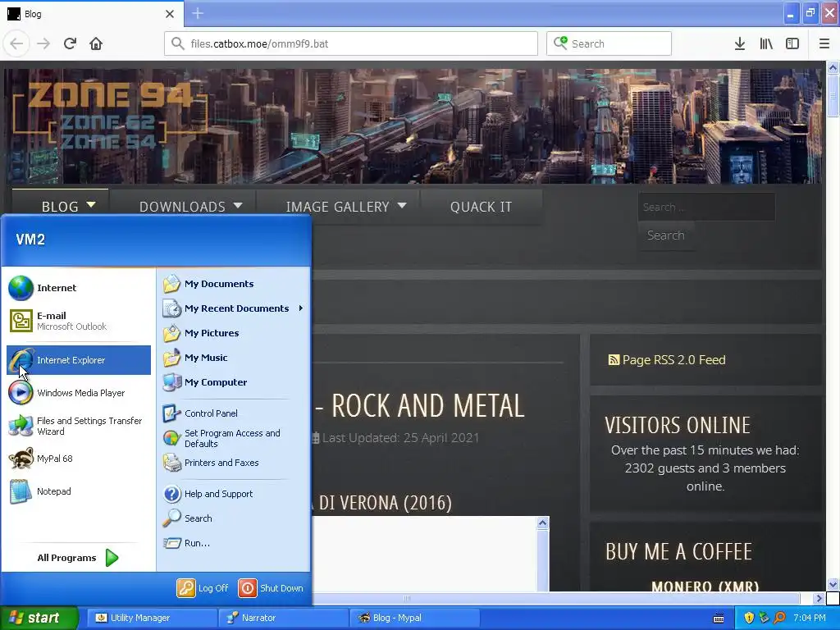Click the BUY ME A COFFEE heading
840x630 pixels.
678,552
